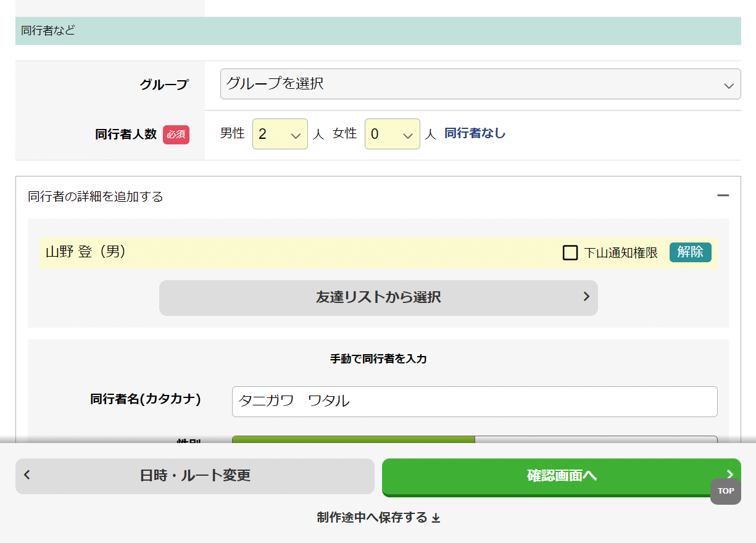Select the gray gender toggle option
Image resolution: width=756 pixels, height=543 pixels.
coord(596,439)
